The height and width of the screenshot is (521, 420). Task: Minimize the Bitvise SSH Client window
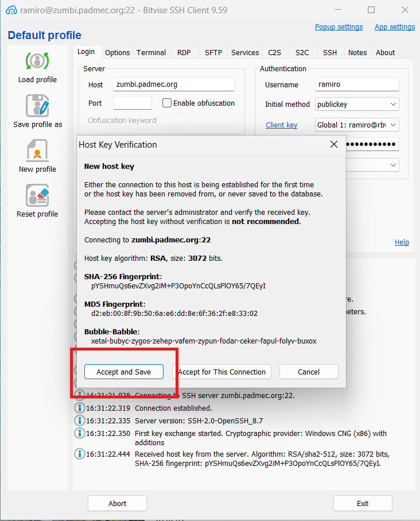pos(338,10)
